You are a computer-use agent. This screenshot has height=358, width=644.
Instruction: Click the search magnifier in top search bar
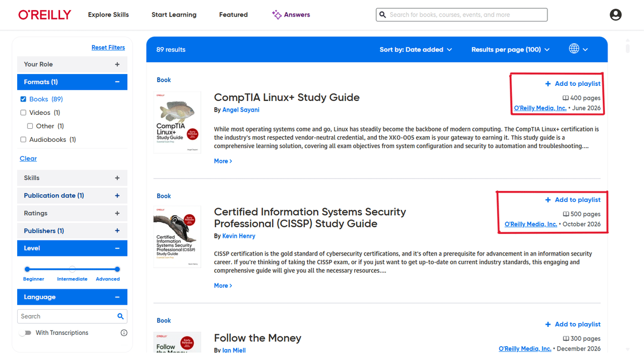coord(383,15)
